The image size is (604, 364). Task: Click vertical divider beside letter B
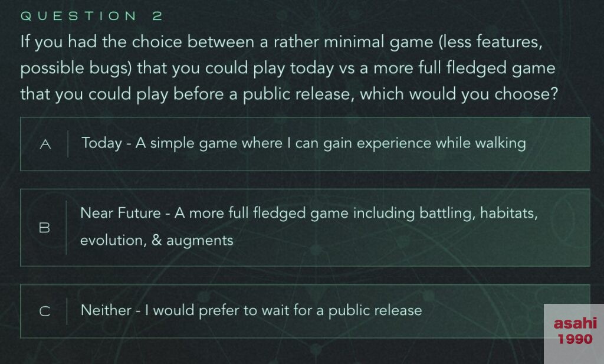pyautogui.click(x=66, y=228)
